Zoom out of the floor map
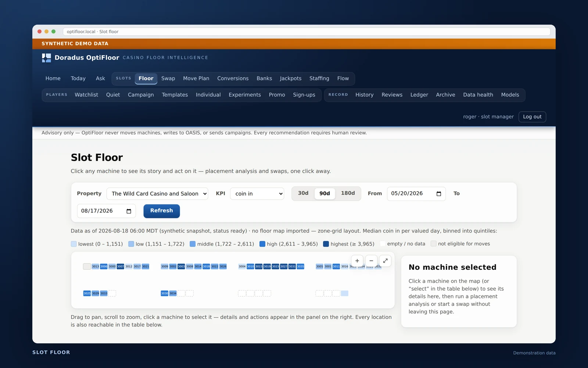The image size is (588, 368). [x=371, y=261]
